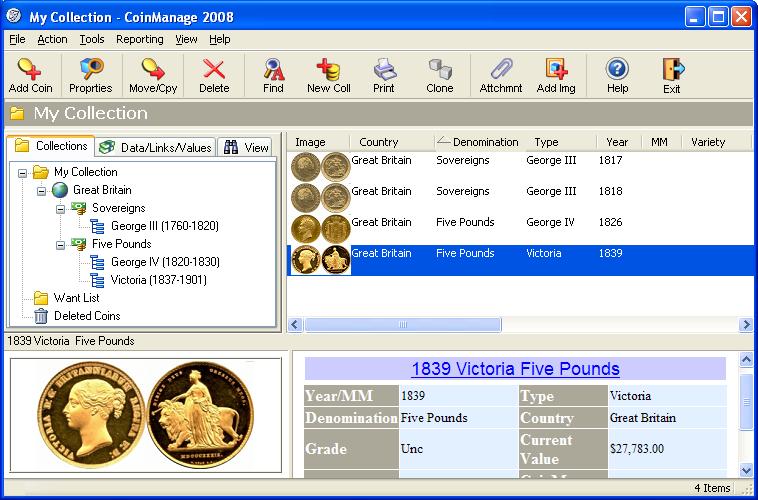Click icon beside George III (1760-1820)

(x=97, y=226)
